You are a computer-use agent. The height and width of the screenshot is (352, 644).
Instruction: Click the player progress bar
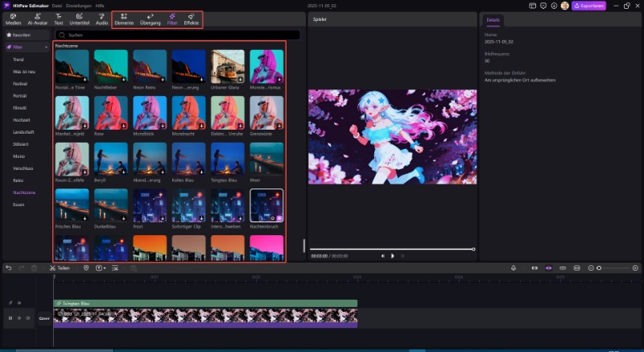click(392, 249)
